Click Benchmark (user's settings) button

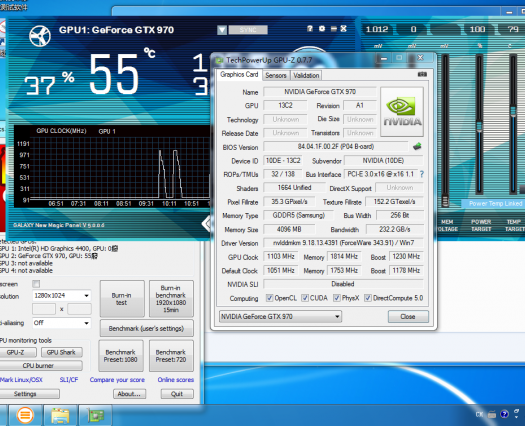click(x=147, y=329)
